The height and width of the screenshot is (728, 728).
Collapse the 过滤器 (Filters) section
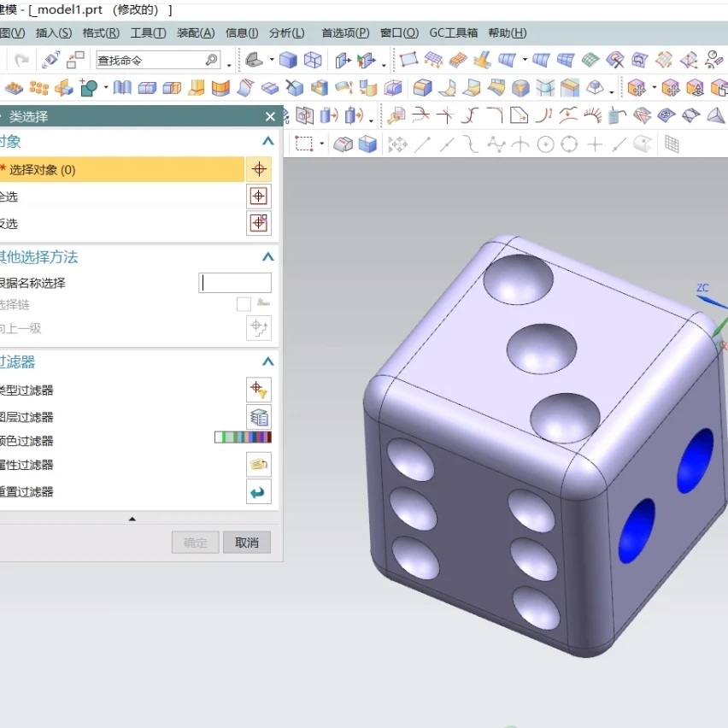[267, 362]
